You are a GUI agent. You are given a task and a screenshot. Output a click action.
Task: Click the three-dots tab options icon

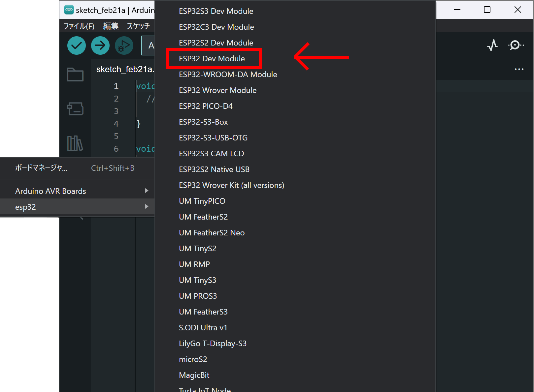click(519, 69)
